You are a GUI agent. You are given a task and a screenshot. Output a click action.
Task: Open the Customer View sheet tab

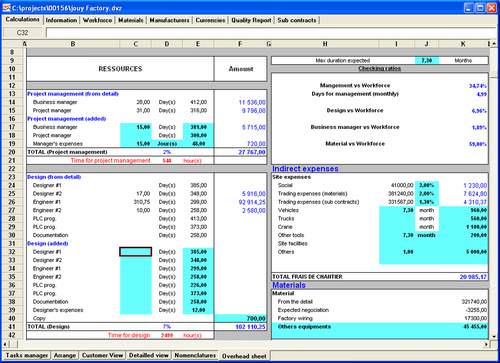pos(102,355)
